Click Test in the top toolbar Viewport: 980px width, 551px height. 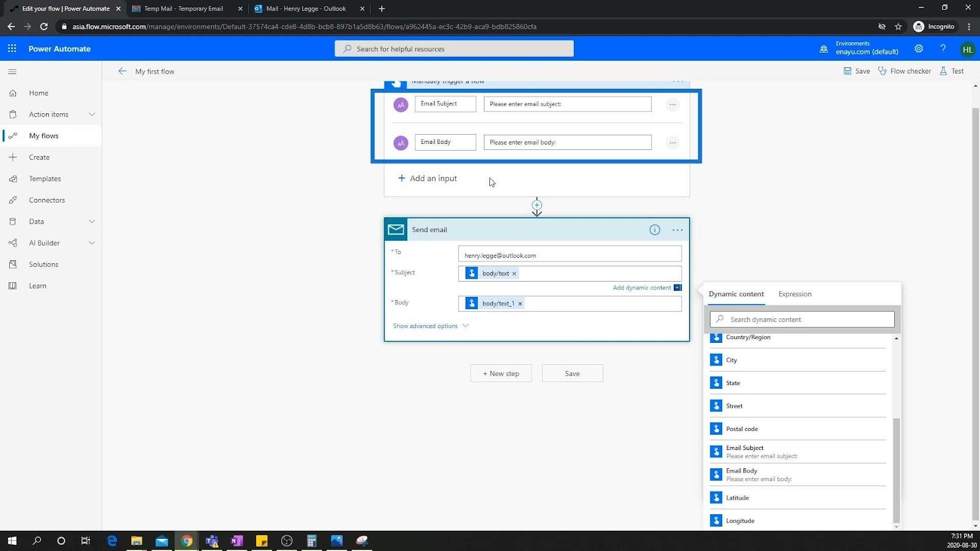[x=951, y=71]
